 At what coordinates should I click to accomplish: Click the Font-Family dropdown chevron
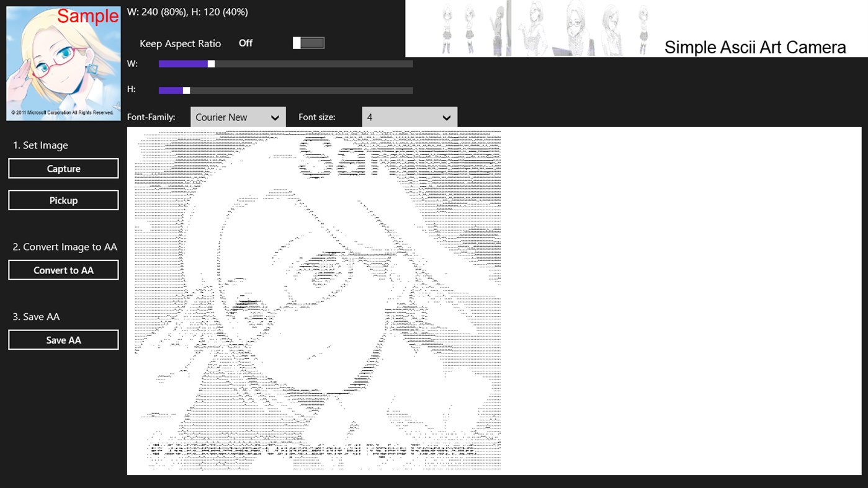(275, 117)
